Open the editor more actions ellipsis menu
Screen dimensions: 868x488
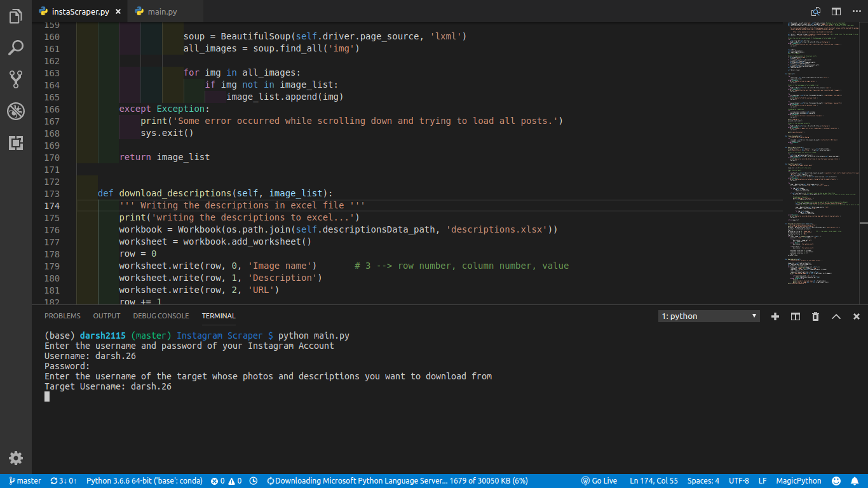coord(857,11)
